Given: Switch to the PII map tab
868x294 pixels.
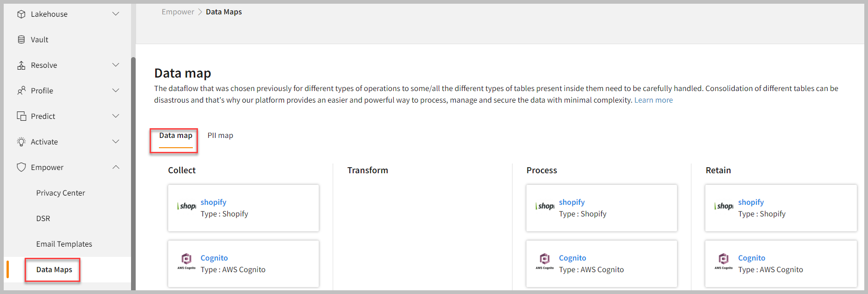Looking at the screenshot, I should pos(220,136).
